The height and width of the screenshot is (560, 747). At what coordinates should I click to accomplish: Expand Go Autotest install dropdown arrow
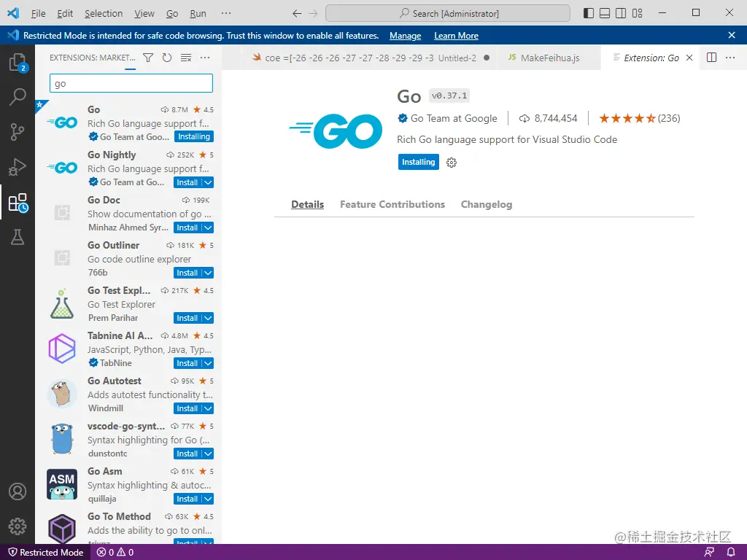(208, 408)
